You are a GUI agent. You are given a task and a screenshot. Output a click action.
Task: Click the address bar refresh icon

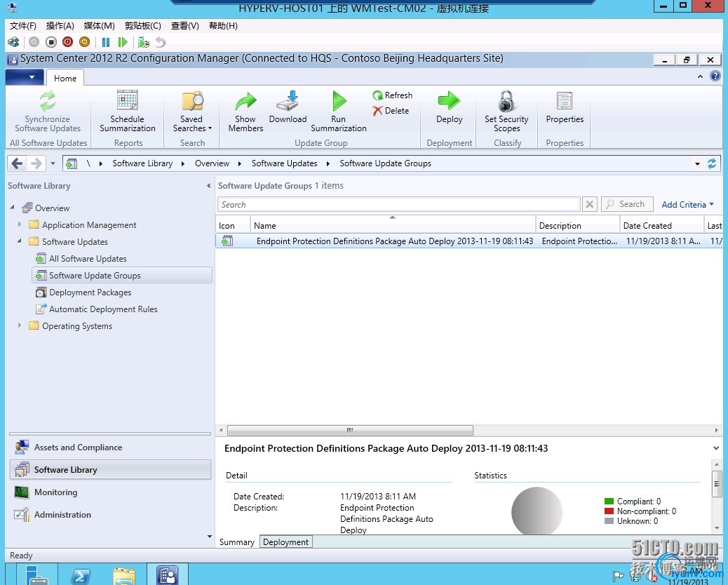click(712, 163)
